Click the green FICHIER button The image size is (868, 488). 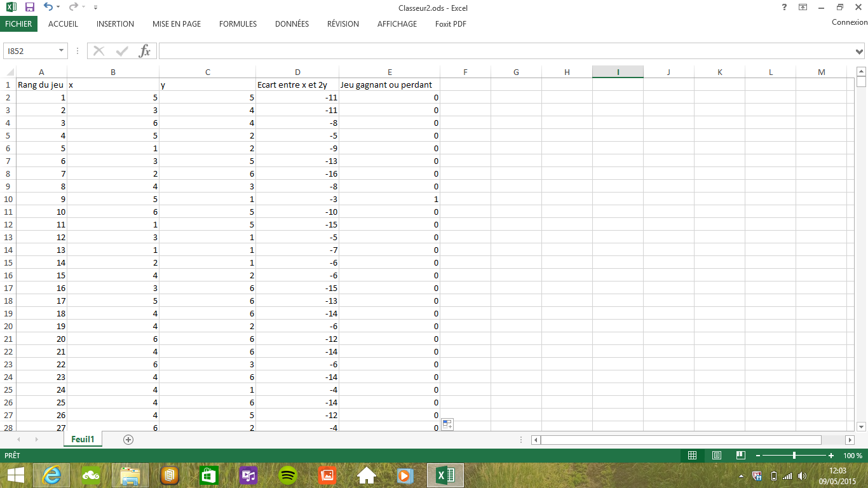tap(18, 24)
